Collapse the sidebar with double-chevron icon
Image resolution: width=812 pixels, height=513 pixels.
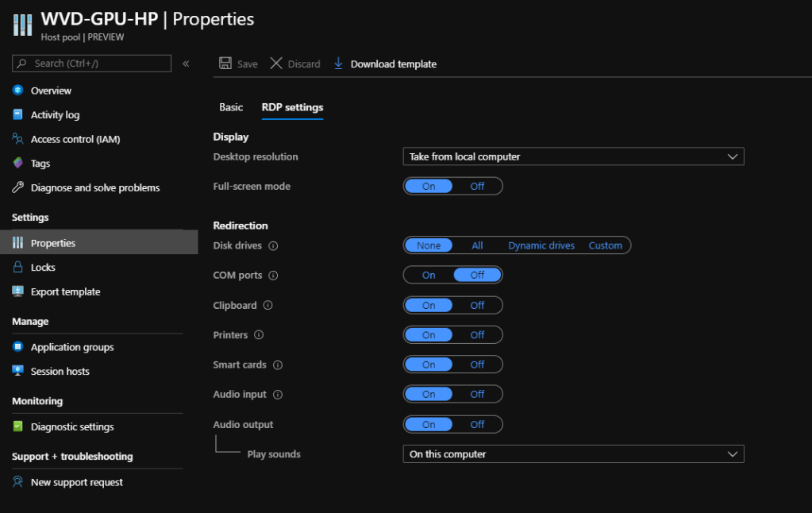point(186,64)
